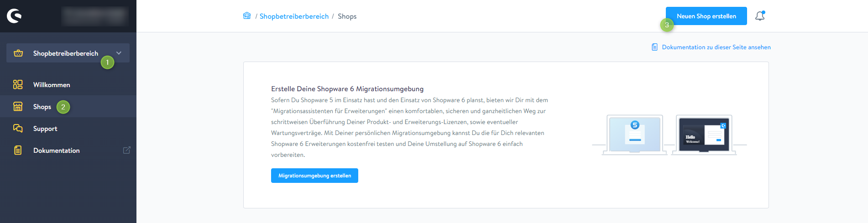Click Shops breadcrumb text
This screenshot has width=868, height=223.
click(x=347, y=16)
